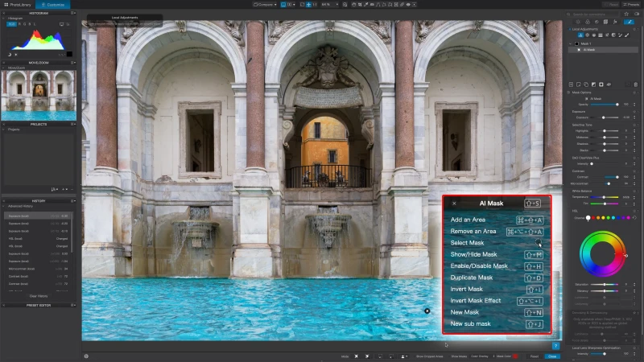Collapse the Mask 1 tree item
This screenshot has width=644, height=362.
click(570, 43)
